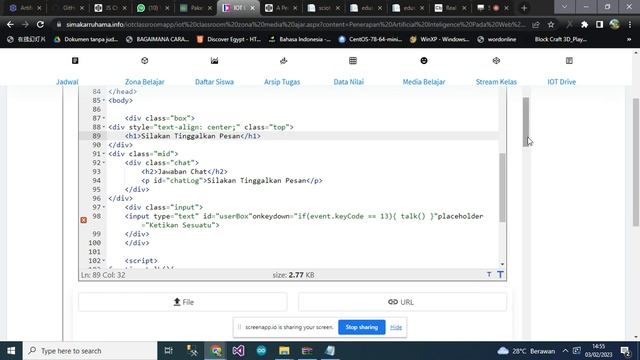Collapse code fold at line 87
Viewport: 640px width, 360px height.
[x=103, y=118]
